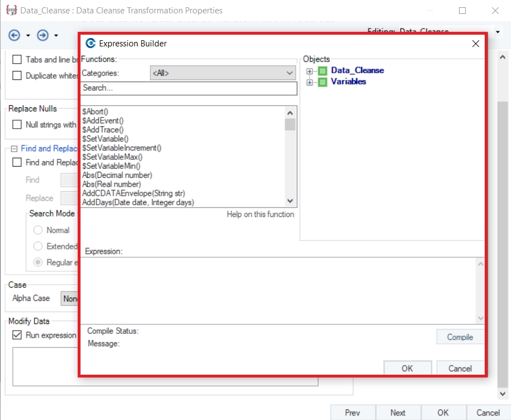Expand the Data_Cleanse tree node
Viewport: 511px width, 420px height.
pyautogui.click(x=309, y=71)
